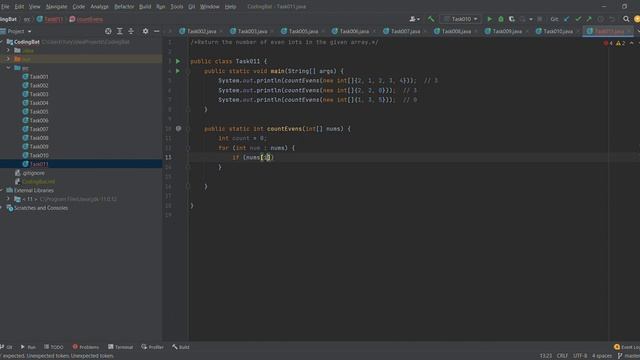This screenshot has height=360, width=640.
Task: Select Task004 in project tree
Action: 39,103
